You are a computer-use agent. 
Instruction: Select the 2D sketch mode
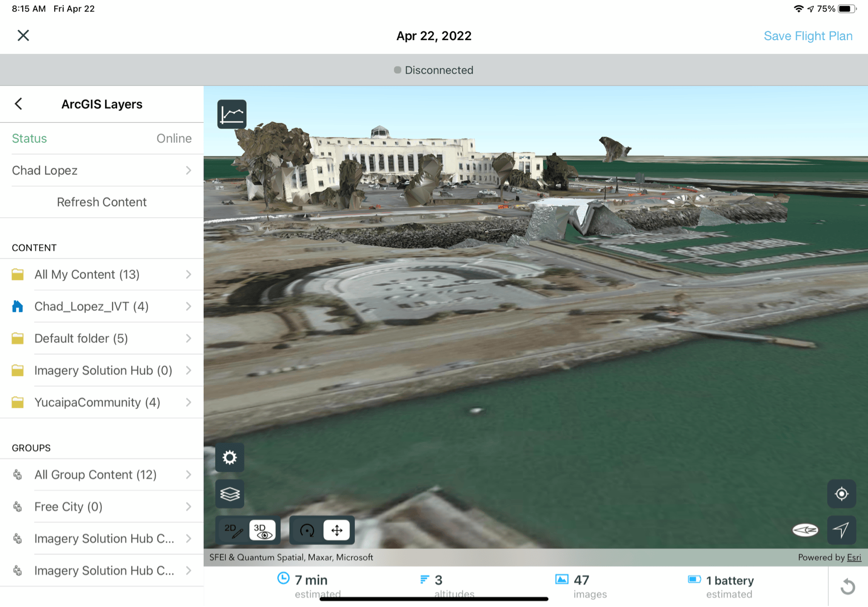[x=234, y=529]
